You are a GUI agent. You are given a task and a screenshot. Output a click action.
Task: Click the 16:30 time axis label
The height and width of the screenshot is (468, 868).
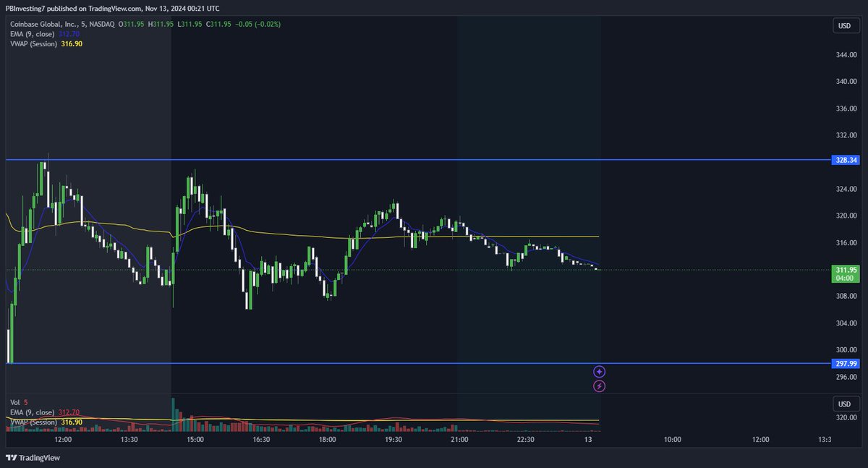tap(261, 439)
